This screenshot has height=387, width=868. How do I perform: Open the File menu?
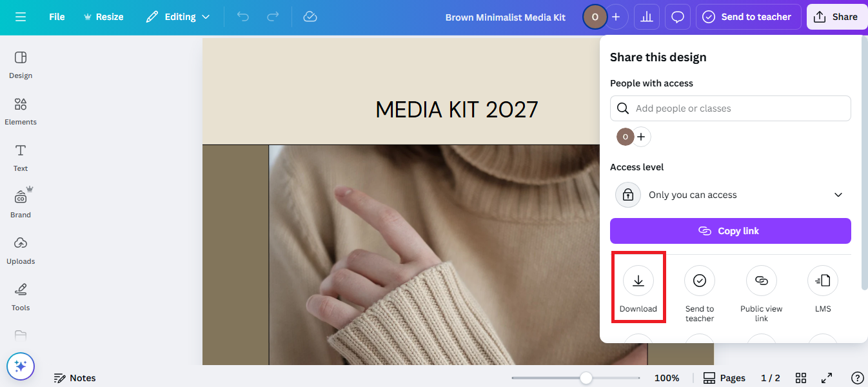click(56, 17)
